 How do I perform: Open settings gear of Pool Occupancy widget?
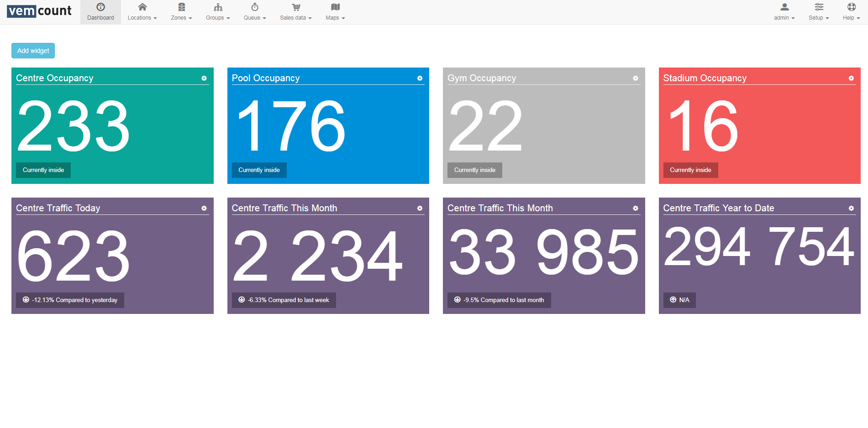click(x=420, y=78)
